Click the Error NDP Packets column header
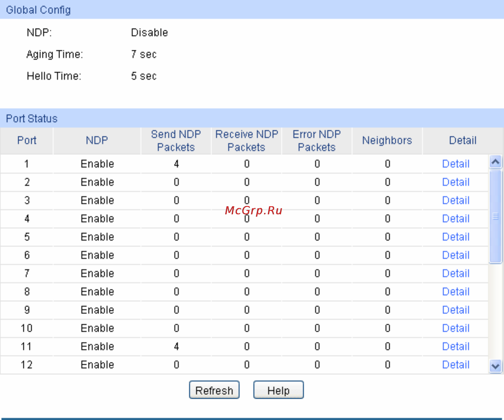The image size is (504, 420). coord(317,141)
